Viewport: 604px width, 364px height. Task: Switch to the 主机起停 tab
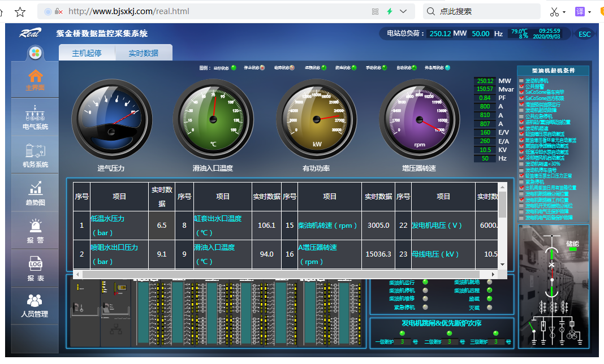click(87, 53)
